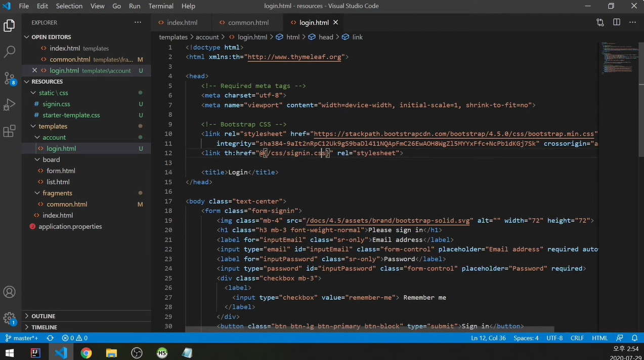Screen dimensions: 644x360
Task: Synchronize changes using status bar sync icon
Action: [50, 338]
